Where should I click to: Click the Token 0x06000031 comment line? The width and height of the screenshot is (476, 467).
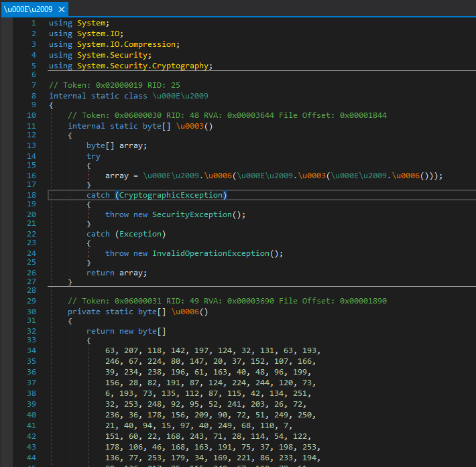[x=227, y=301]
